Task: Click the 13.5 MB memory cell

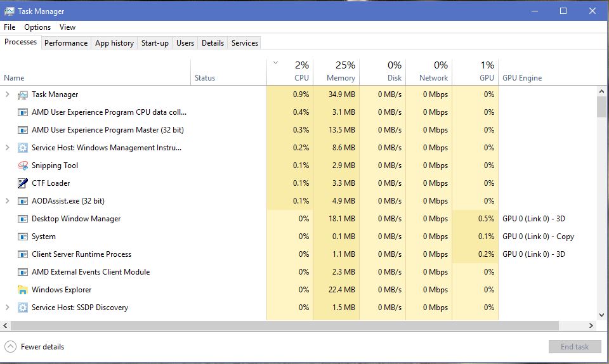Action: pos(336,130)
